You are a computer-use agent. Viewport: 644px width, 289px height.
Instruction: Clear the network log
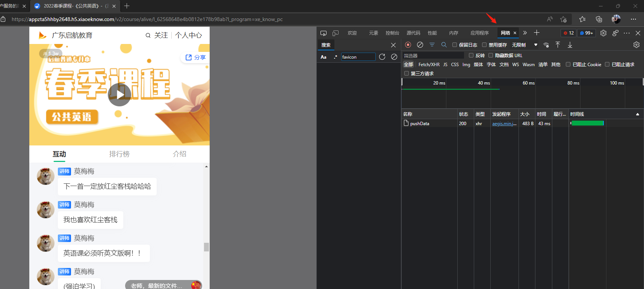point(420,45)
